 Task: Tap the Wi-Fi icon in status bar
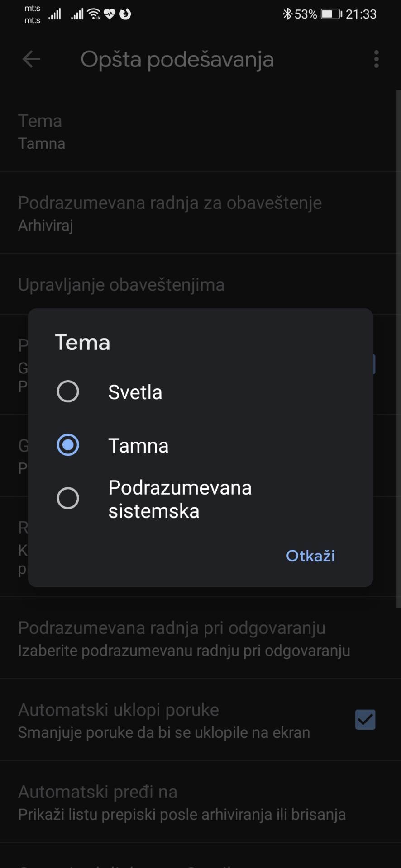coord(93,14)
